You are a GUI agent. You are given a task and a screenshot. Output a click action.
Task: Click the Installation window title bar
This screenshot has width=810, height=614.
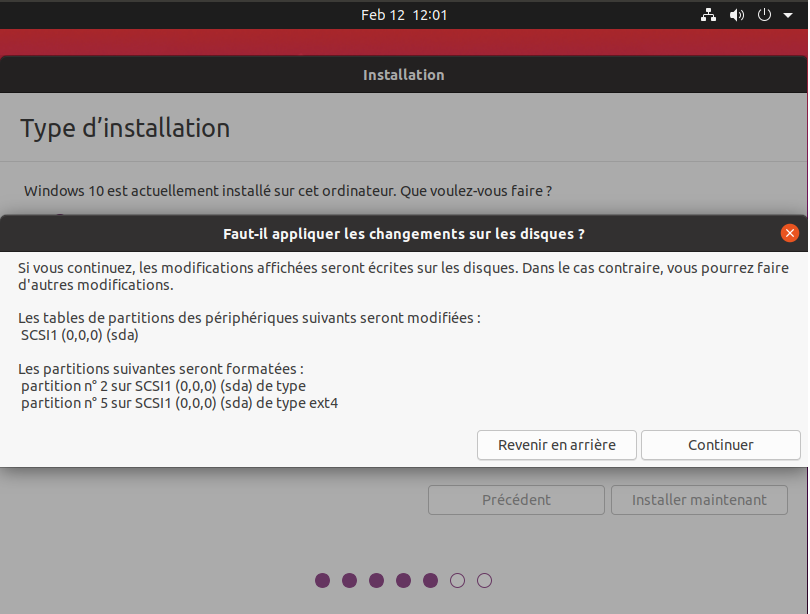point(404,75)
